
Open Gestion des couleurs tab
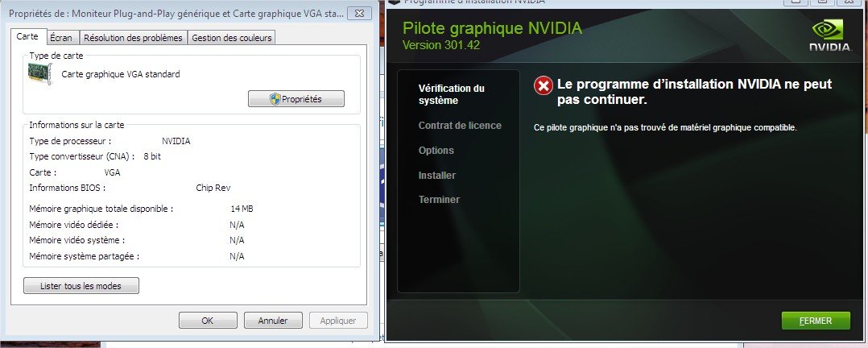231,38
